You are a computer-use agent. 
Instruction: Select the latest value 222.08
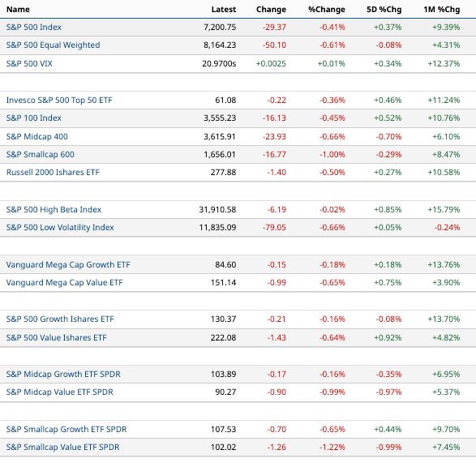tap(223, 337)
